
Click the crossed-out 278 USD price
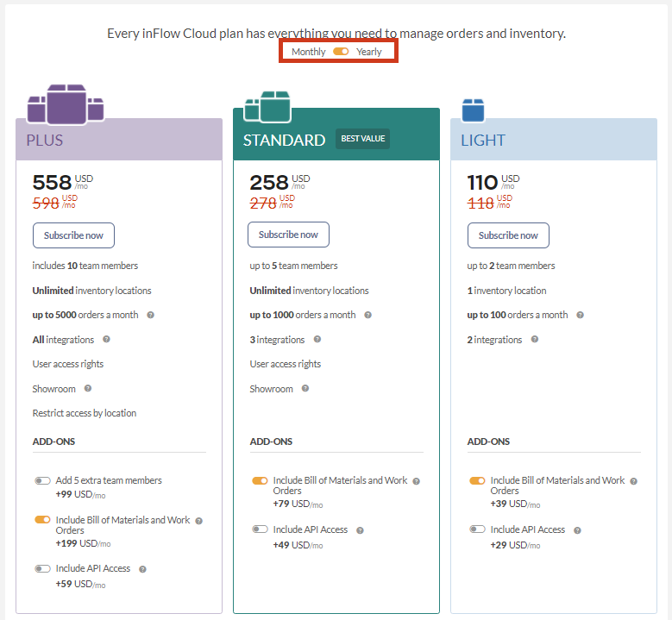[272, 203]
